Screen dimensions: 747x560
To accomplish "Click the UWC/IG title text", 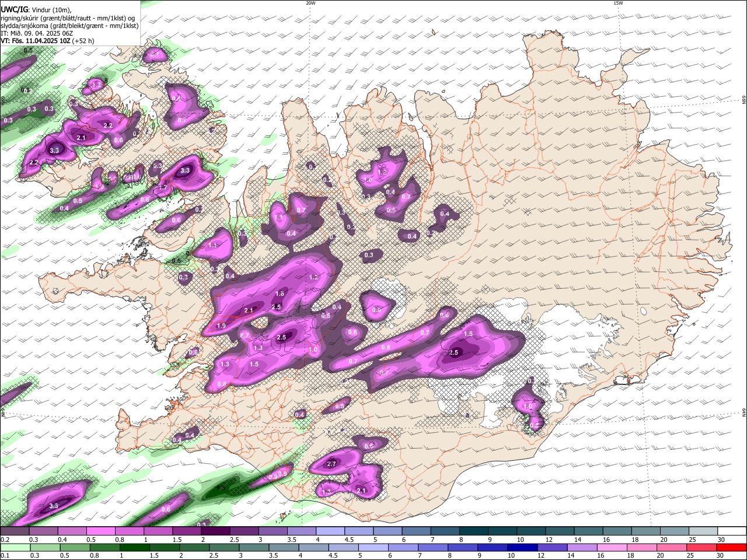I will click(x=14, y=9).
